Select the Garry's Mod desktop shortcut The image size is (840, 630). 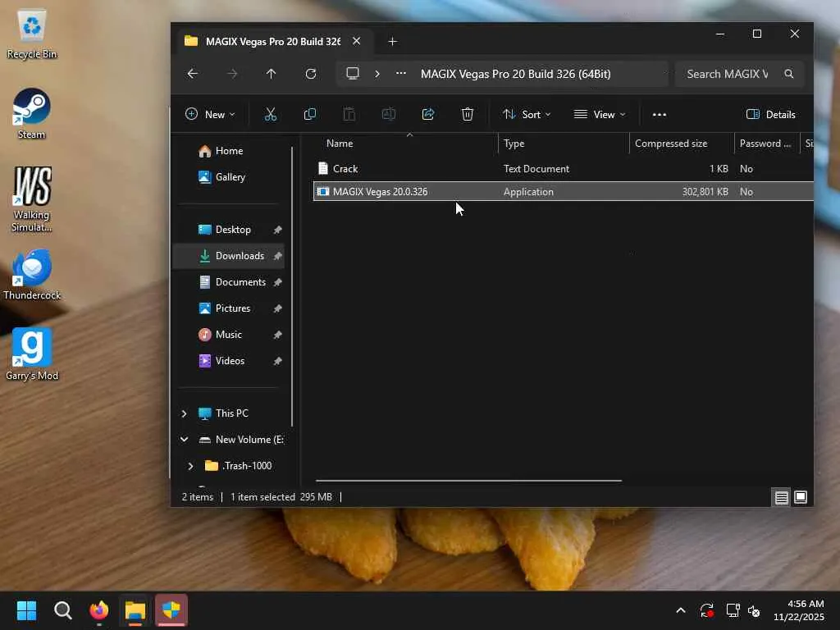click(x=32, y=354)
